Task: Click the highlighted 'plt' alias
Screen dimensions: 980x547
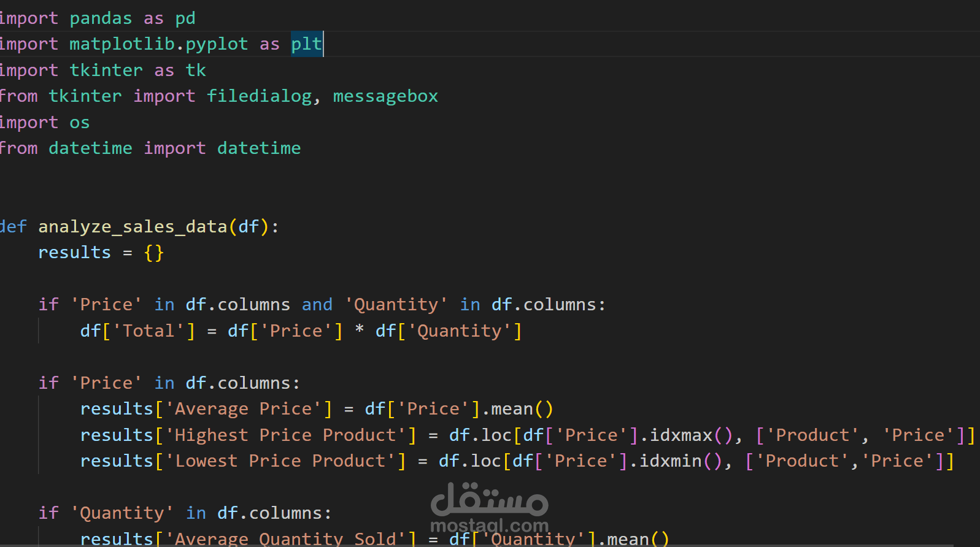Action: (306, 44)
